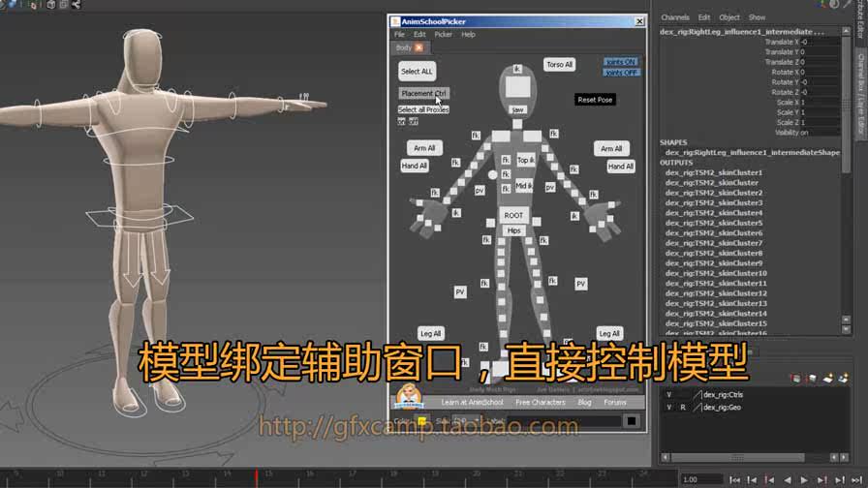
Task: Jump to previous keyframe
Action: pos(769,480)
